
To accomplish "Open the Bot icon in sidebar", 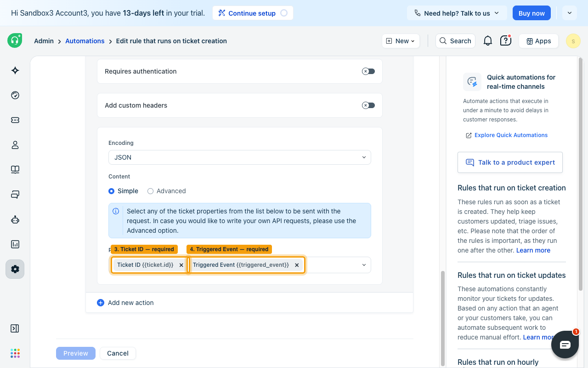I will [x=15, y=219].
